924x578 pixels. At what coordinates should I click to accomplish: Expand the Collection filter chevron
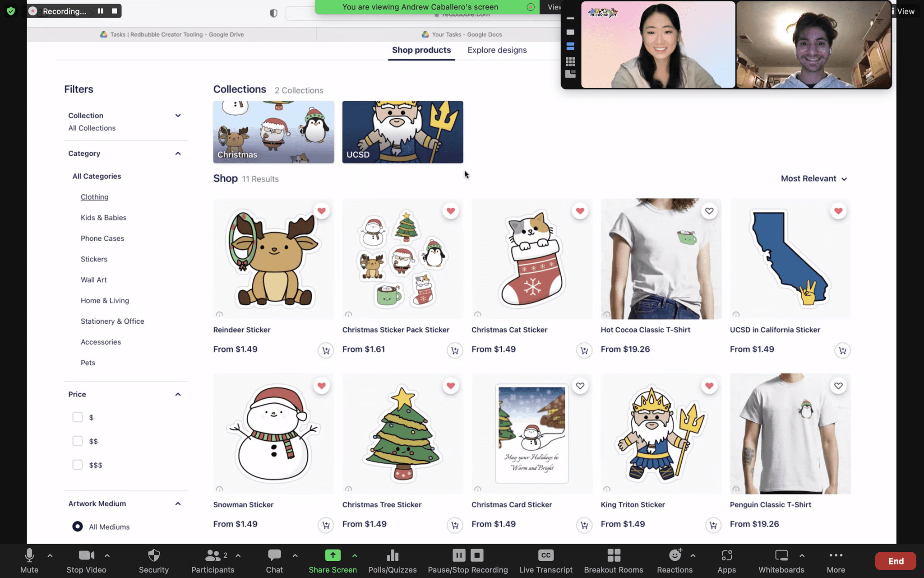pyautogui.click(x=178, y=116)
